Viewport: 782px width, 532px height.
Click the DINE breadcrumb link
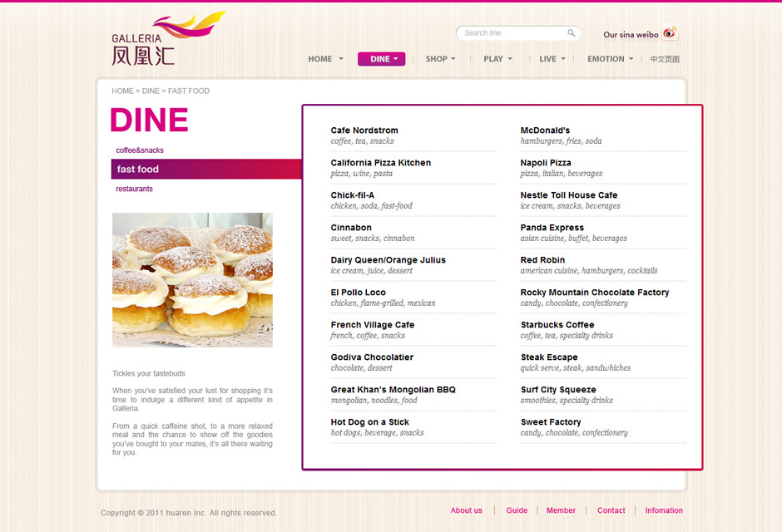151,91
